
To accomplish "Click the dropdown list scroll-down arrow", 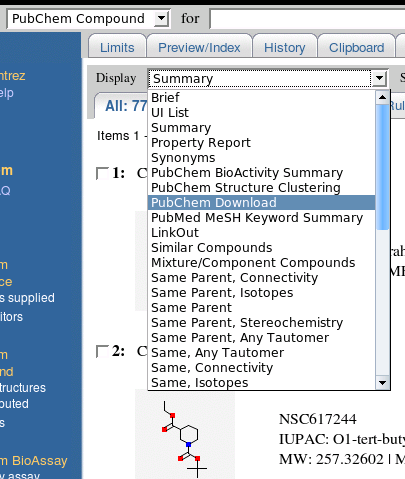I will click(382, 383).
